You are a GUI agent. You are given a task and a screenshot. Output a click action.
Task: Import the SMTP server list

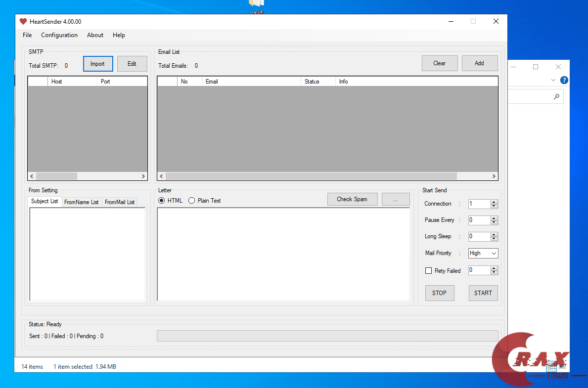click(98, 64)
